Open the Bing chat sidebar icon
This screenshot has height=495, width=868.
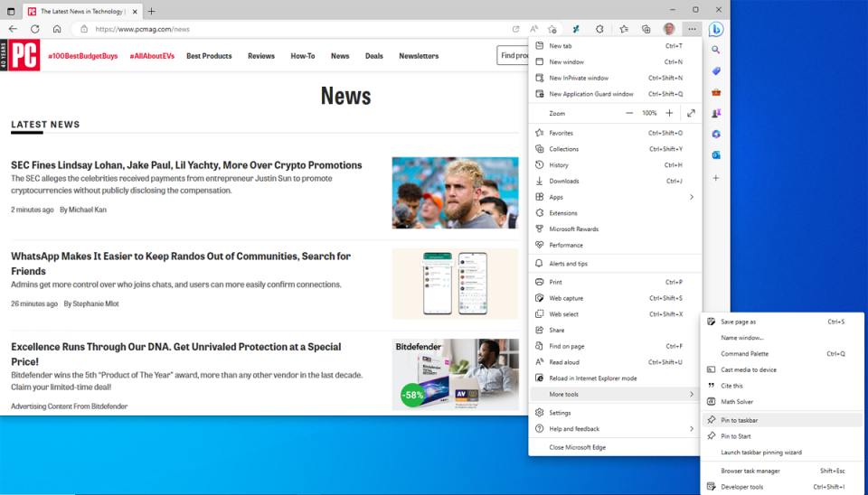tap(716, 29)
